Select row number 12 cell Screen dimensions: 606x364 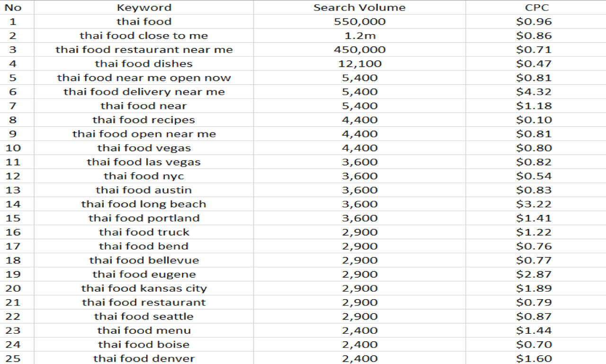[x=13, y=176]
